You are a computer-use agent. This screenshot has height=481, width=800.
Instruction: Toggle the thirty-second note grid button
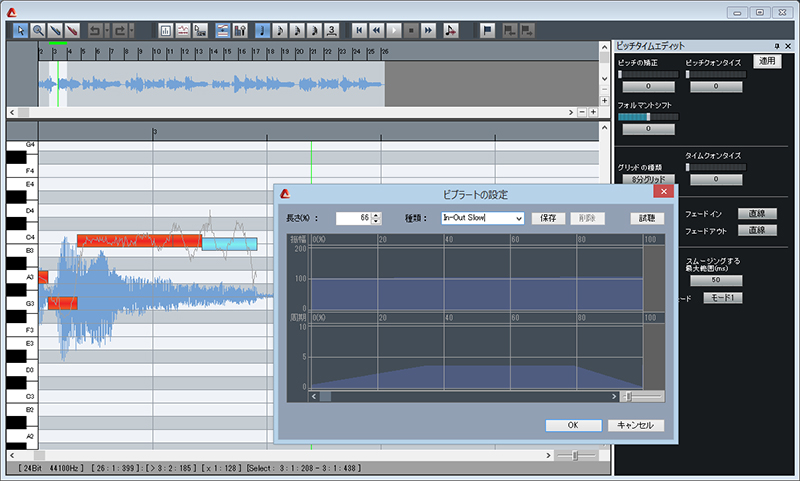click(x=314, y=31)
